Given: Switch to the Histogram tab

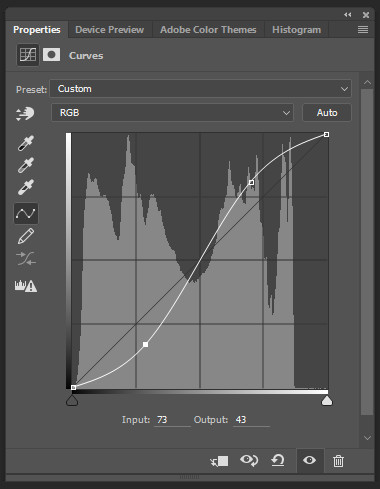Looking at the screenshot, I should [297, 30].
